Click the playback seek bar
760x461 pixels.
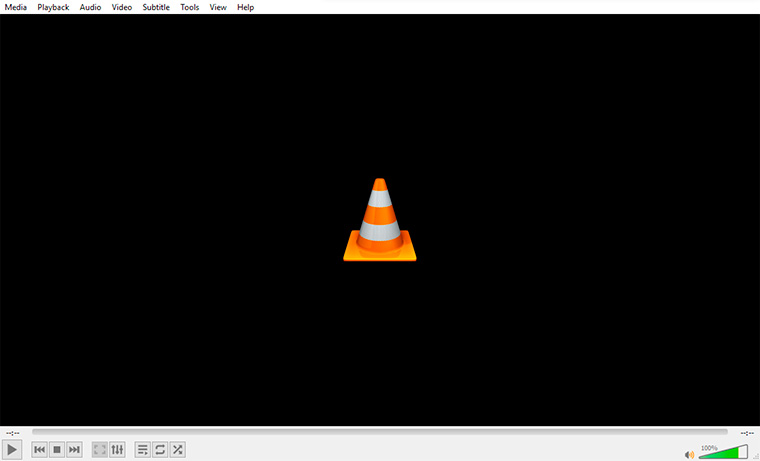click(380, 431)
